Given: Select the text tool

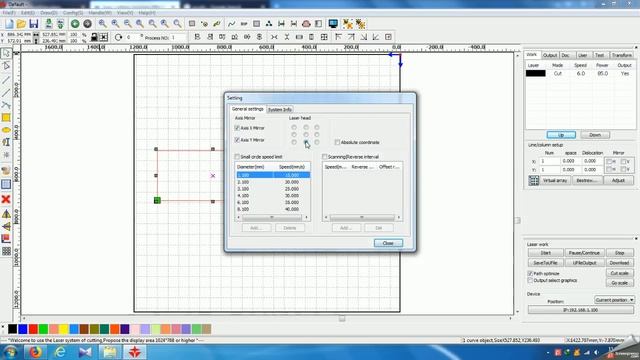Looking at the screenshot, I should click(x=6, y=142).
